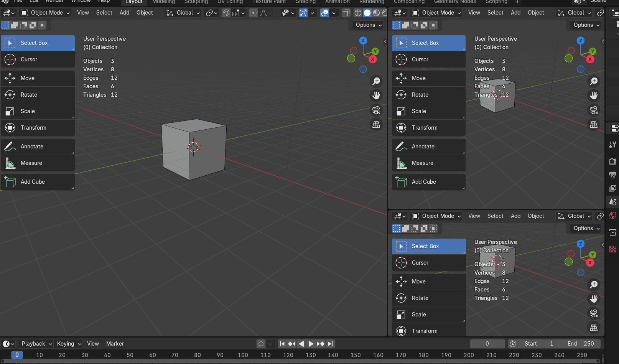Open the Global orientation dropdown in the bottom-right viewport

tap(574, 216)
